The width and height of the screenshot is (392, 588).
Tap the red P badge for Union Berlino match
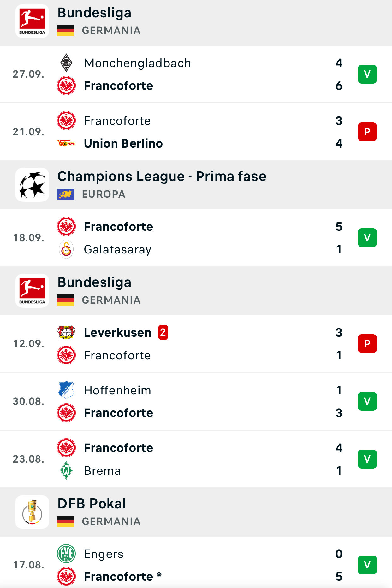367,132
